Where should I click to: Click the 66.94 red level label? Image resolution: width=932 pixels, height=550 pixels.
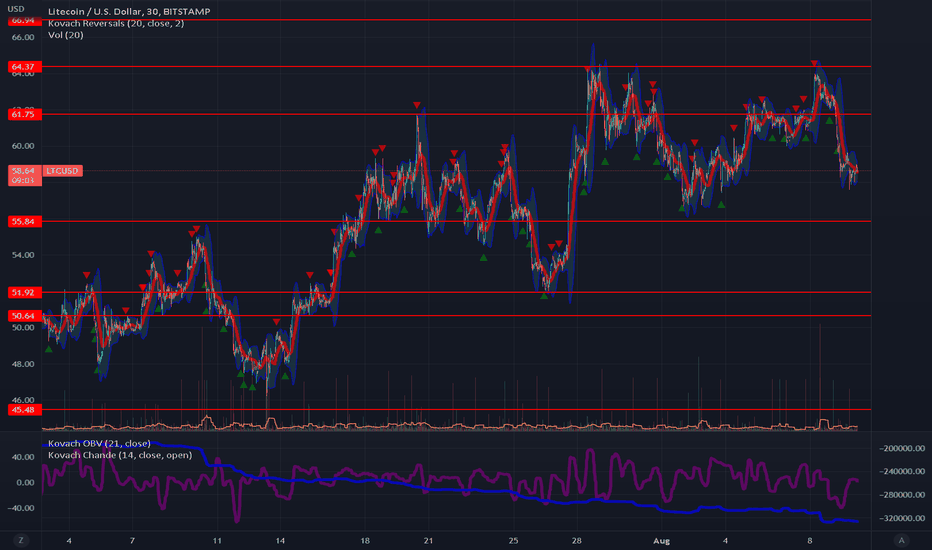click(23, 21)
